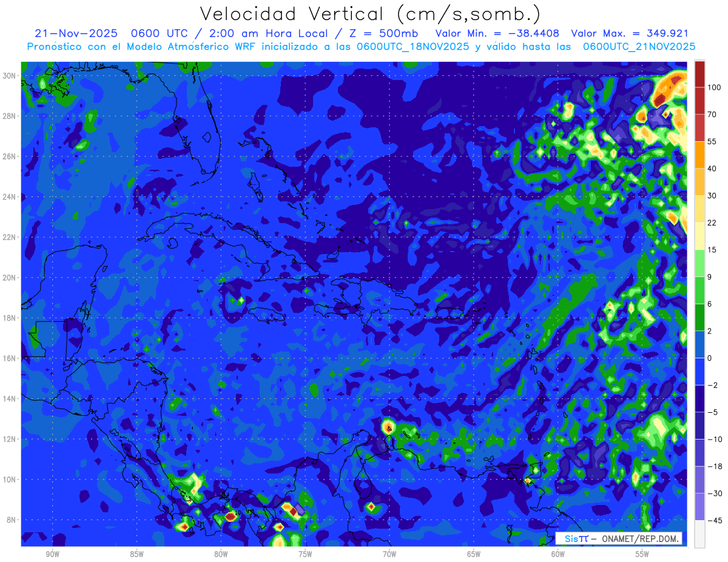Screen dimensions: 728x562
Task: Click the colorbar label '40'
Action: click(x=712, y=169)
